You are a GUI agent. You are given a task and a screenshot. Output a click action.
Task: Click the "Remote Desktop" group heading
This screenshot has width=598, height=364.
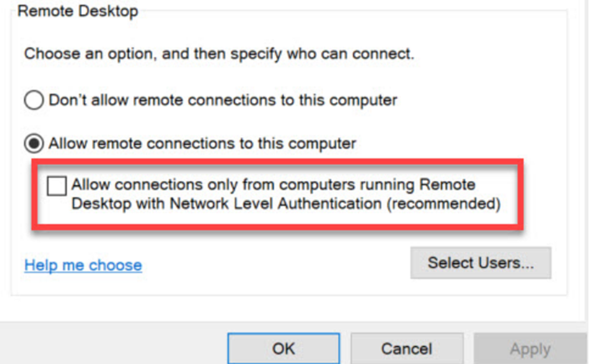pos(78,11)
